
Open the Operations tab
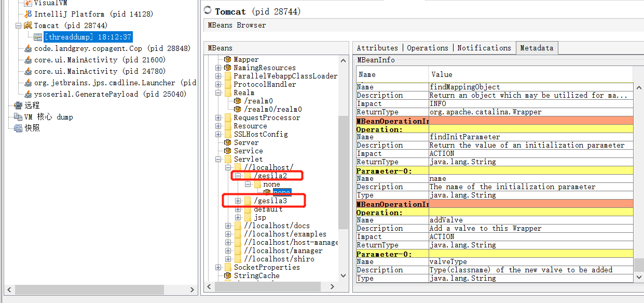[428, 48]
